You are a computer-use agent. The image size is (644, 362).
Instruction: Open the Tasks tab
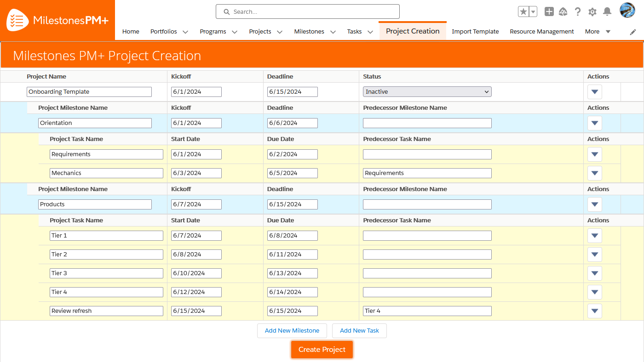point(355,31)
